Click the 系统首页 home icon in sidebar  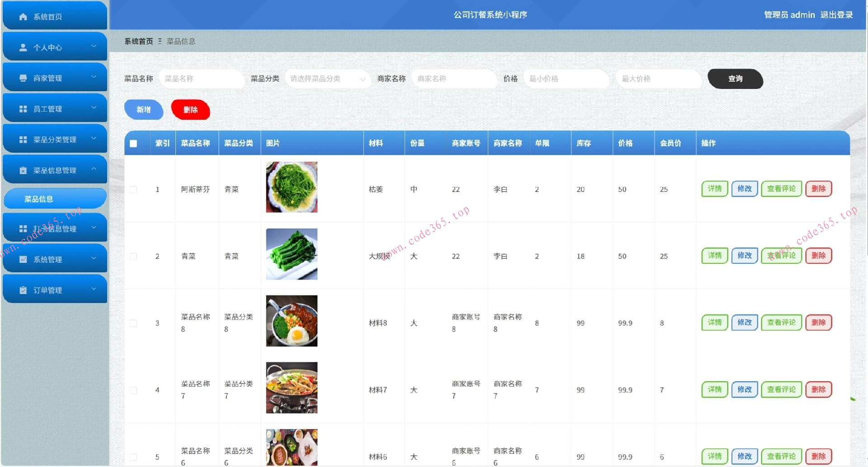(23, 16)
